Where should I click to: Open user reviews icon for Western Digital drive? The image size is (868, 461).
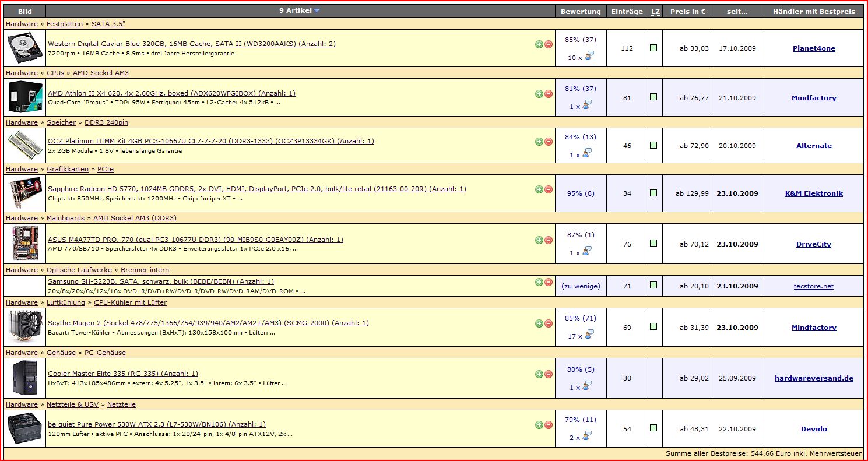click(589, 57)
